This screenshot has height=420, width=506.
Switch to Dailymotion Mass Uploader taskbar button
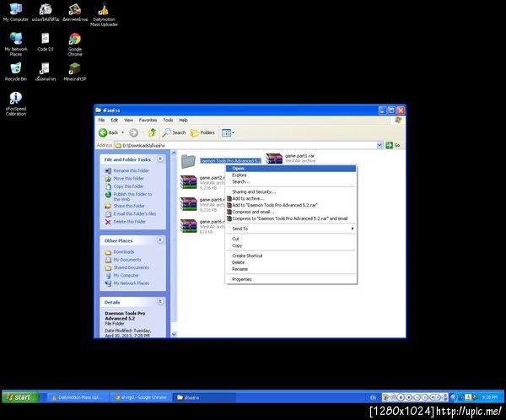tap(77, 397)
